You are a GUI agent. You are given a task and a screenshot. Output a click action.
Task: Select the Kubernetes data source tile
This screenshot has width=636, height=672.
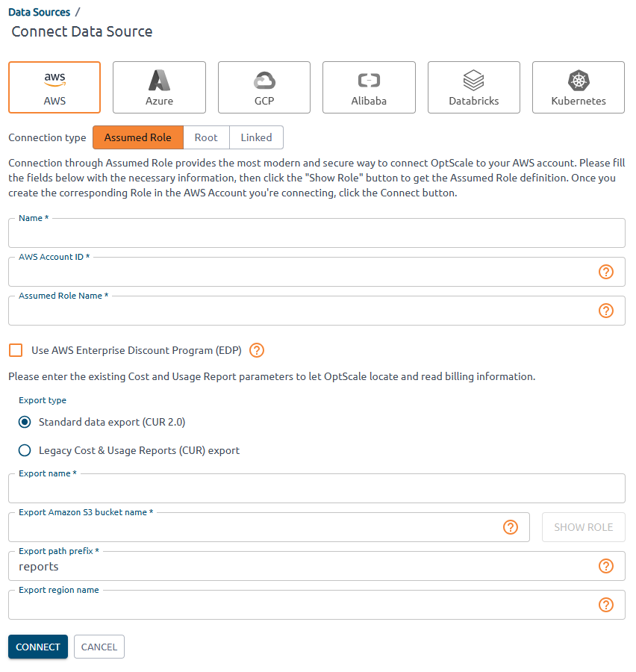pos(579,87)
